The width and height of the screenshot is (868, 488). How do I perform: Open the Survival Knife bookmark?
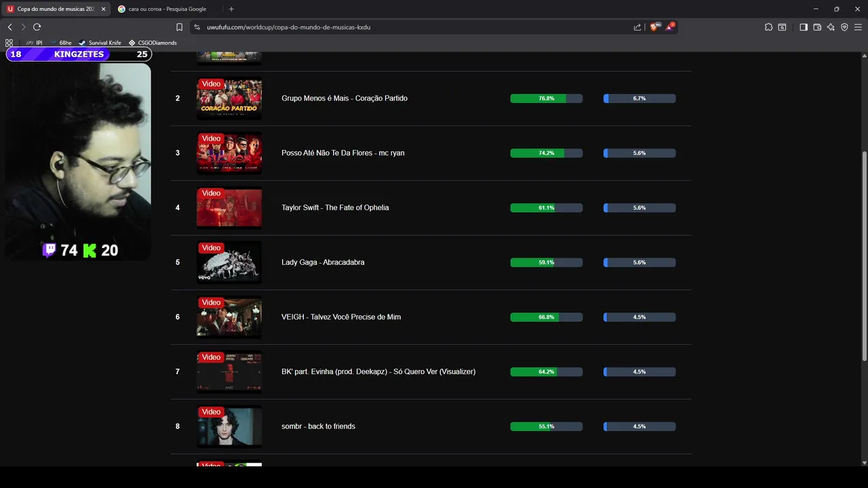click(100, 43)
